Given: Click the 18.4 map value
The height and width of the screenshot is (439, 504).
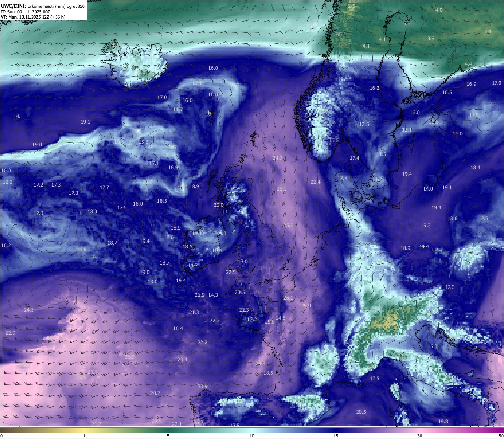Looking at the screenshot, I should (x=475, y=167).
